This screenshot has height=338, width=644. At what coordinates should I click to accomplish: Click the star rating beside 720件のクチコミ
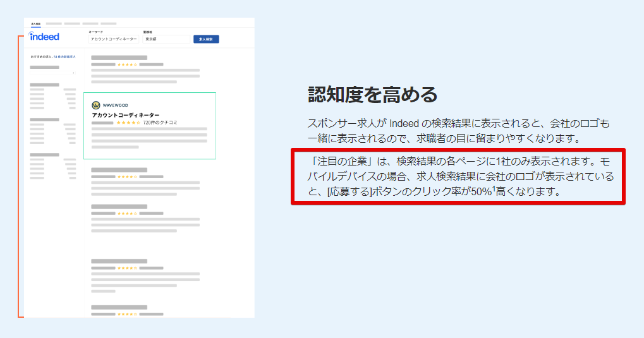pos(128,123)
